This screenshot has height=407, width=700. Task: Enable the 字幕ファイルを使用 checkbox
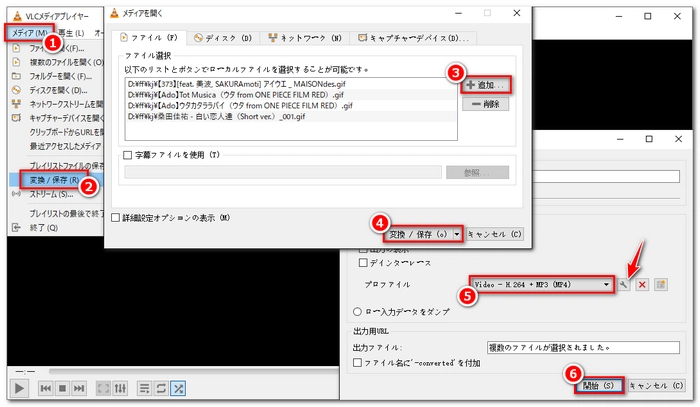pos(126,156)
